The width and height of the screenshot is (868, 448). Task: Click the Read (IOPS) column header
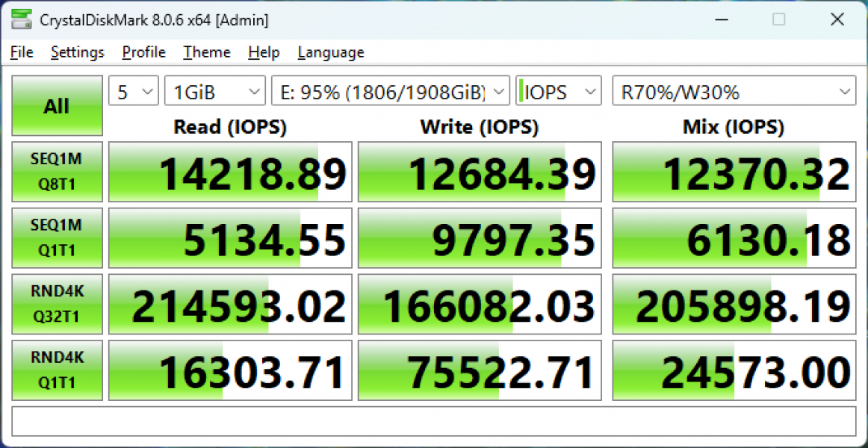(x=230, y=127)
